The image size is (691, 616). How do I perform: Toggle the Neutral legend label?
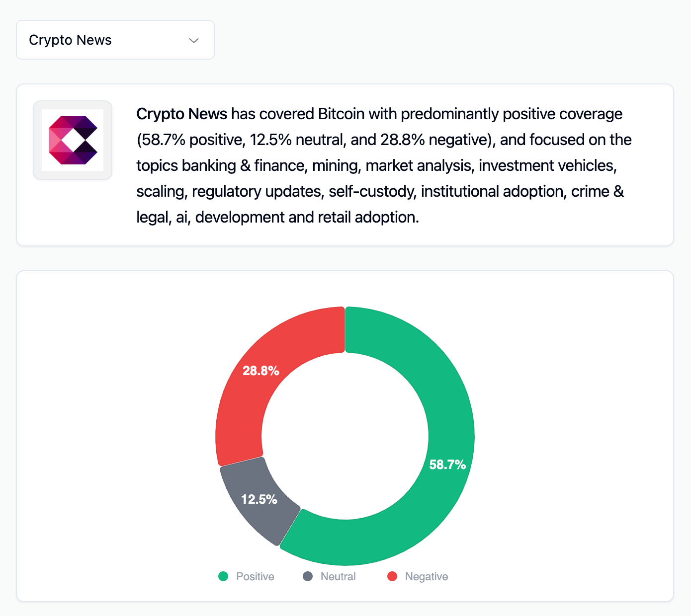coord(338,576)
